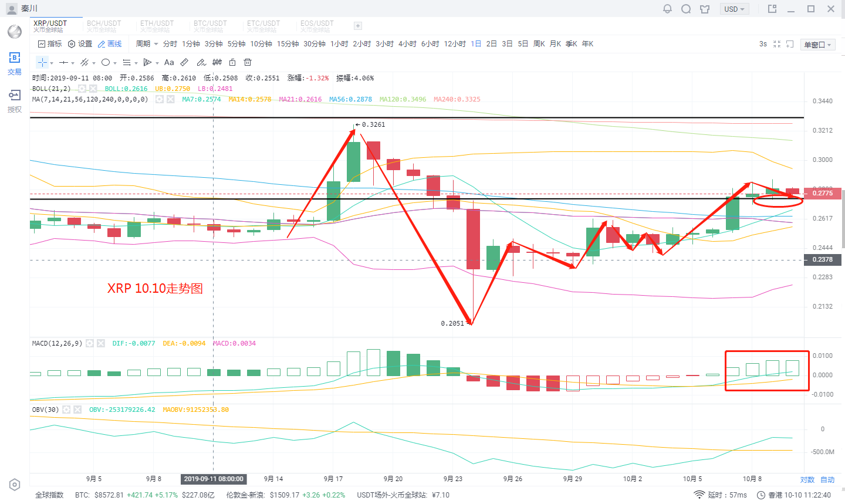845x504 pixels.
Task: Switch to the ETH/USDT tab
Action: point(157,26)
